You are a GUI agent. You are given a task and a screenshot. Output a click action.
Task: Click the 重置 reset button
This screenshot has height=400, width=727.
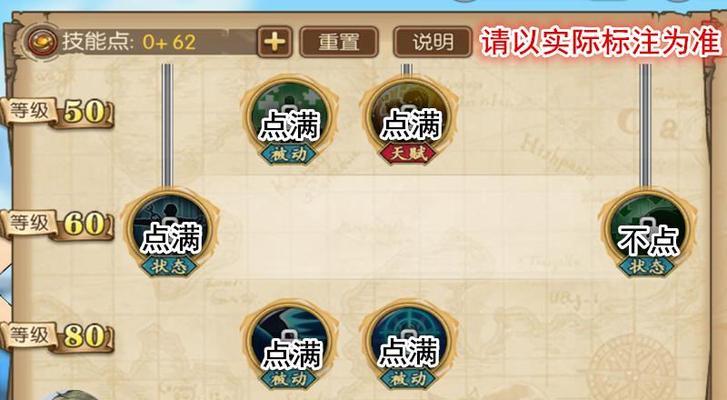click(339, 42)
